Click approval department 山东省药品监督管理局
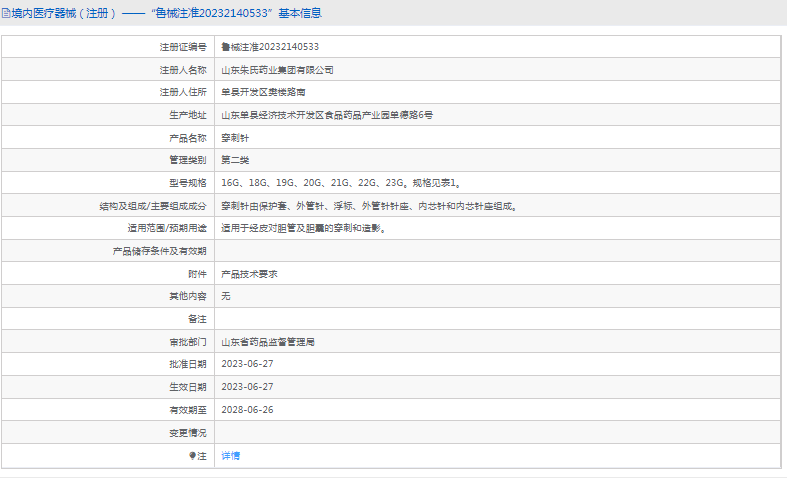Screen dimensions: 787x478 268,342
